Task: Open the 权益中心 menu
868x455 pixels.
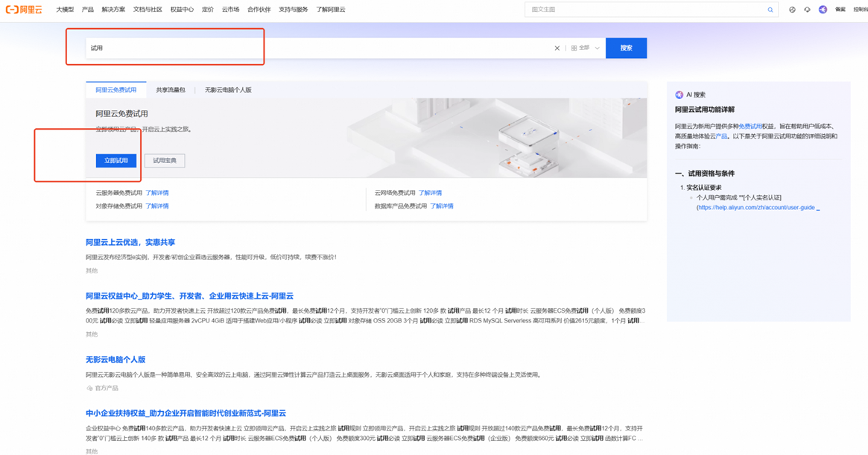Action: click(x=182, y=10)
